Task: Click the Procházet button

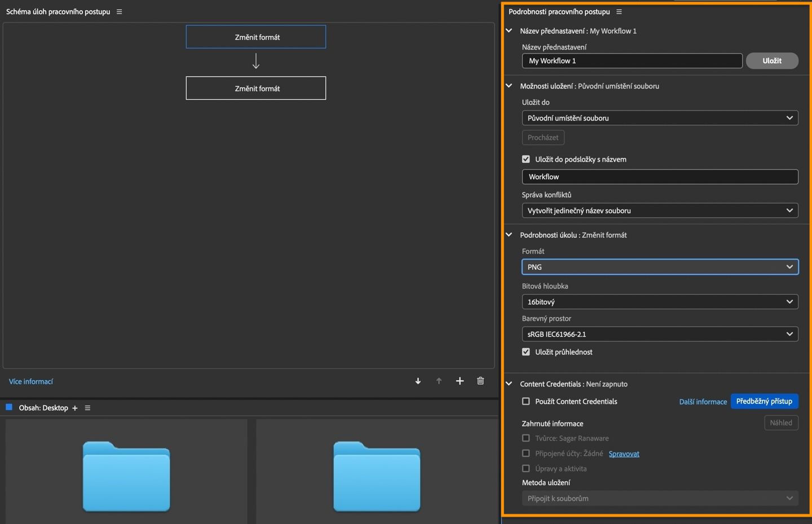Action: (x=543, y=137)
